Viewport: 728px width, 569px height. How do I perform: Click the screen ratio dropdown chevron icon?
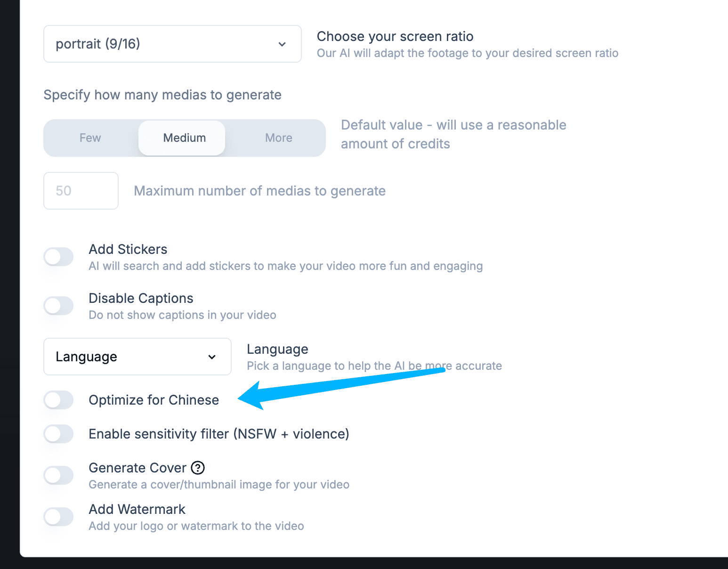click(282, 44)
